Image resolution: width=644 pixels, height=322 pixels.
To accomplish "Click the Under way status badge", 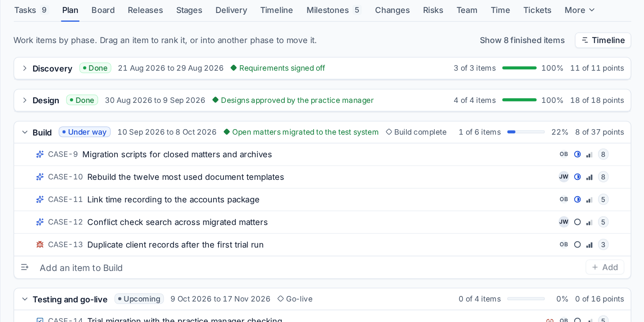I will point(85,132).
